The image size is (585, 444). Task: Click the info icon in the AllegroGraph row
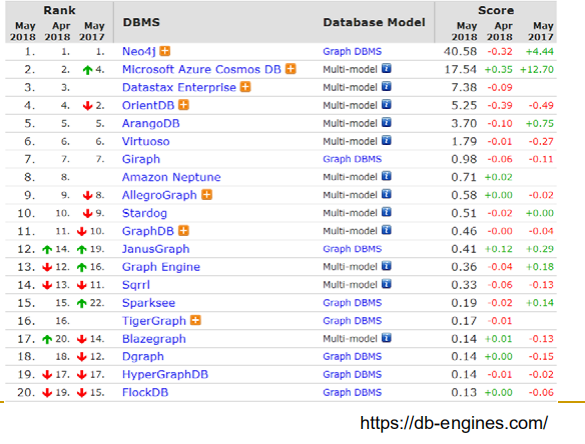[x=387, y=194]
